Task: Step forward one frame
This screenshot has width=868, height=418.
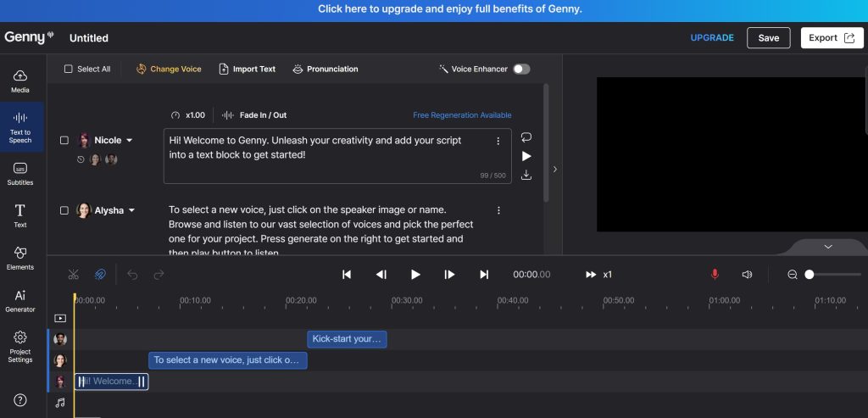Action: 449,274
